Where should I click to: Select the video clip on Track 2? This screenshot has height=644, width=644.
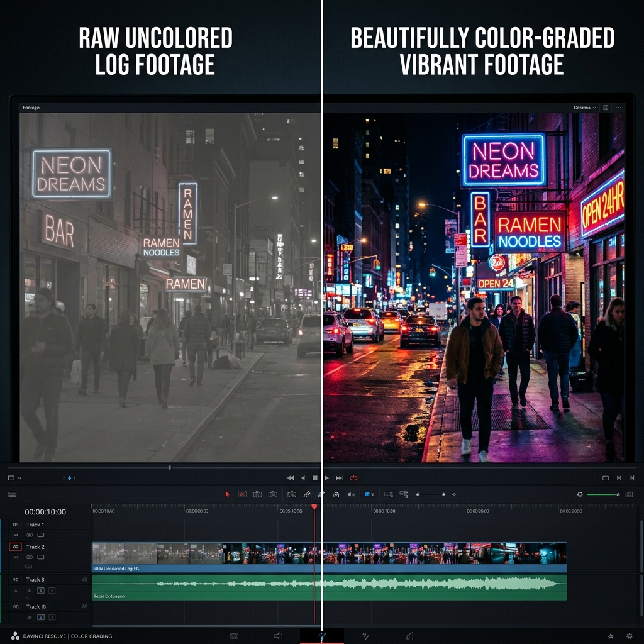[329, 557]
